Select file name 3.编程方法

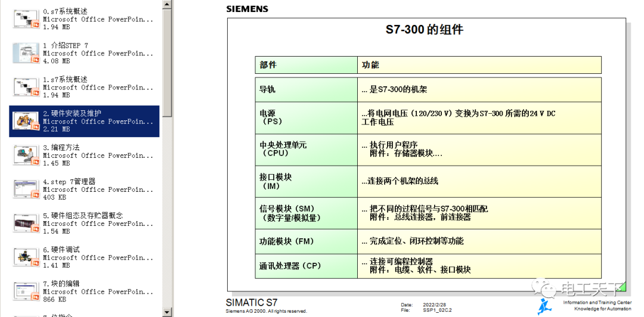tap(61, 148)
